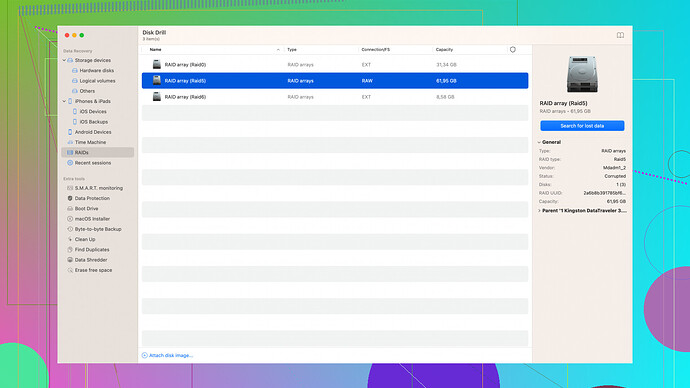
Task: Close the Disk Drill window with red button
Action: tap(67, 35)
